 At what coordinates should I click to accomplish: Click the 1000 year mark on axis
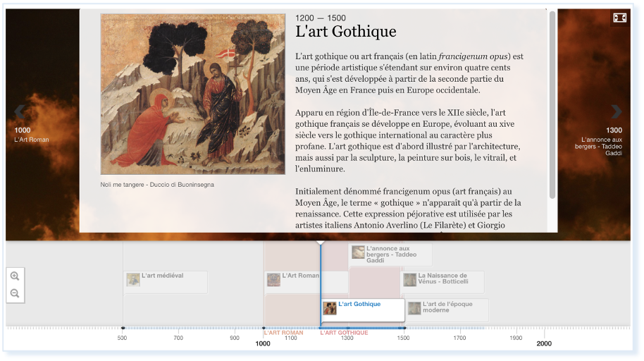click(263, 343)
